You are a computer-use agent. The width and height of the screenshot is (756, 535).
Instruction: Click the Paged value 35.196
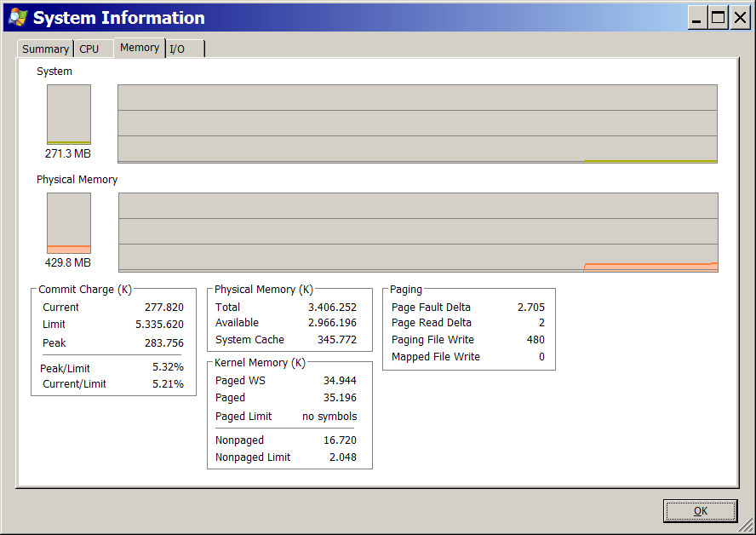pos(340,398)
